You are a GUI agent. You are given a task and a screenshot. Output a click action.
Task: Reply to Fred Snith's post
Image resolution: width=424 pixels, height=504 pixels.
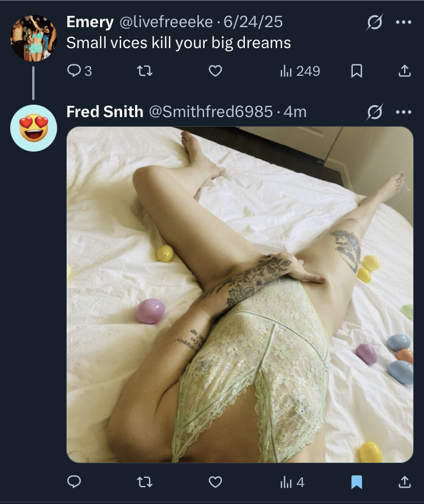click(x=74, y=482)
